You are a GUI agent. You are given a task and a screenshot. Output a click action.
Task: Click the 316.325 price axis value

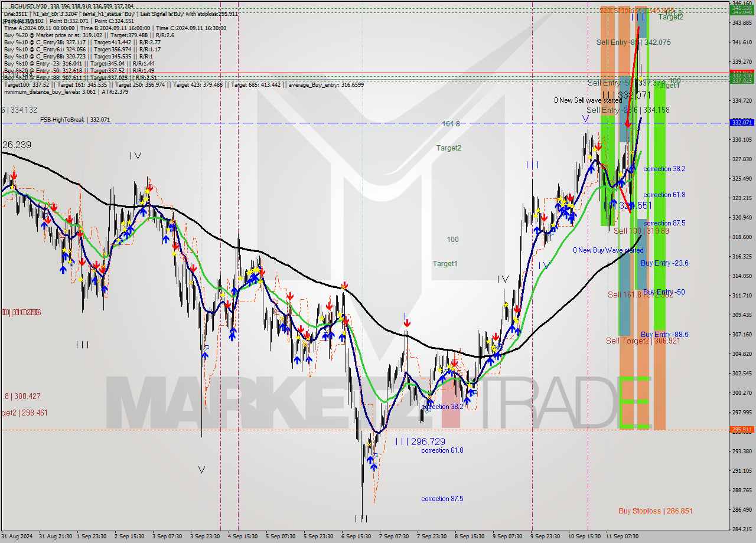(x=742, y=257)
